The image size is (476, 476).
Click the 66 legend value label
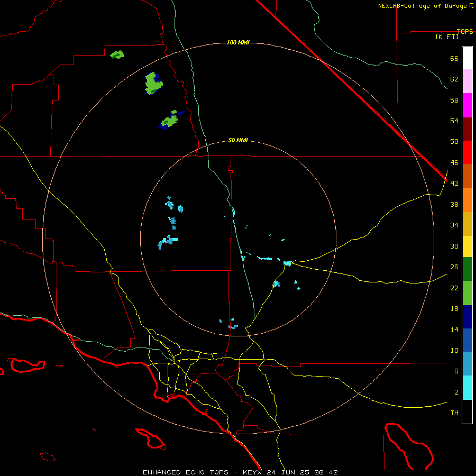[x=454, y=58]
